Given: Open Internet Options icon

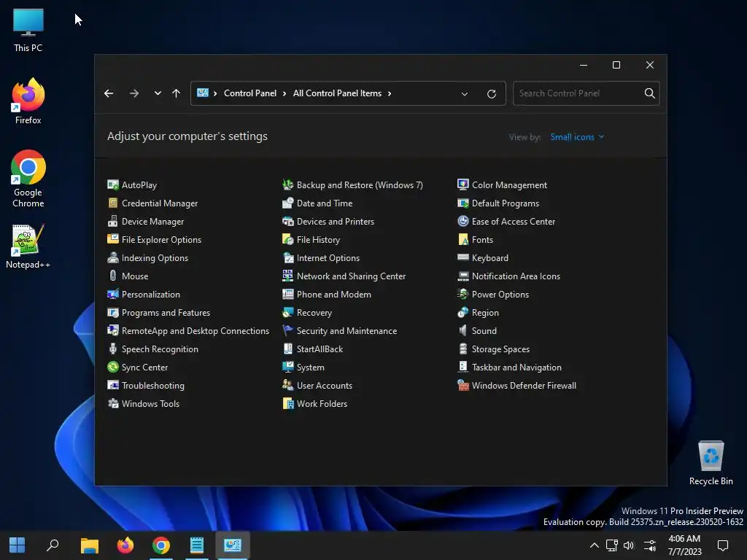Looking at the screenshot, I should (x=287, y=258).
